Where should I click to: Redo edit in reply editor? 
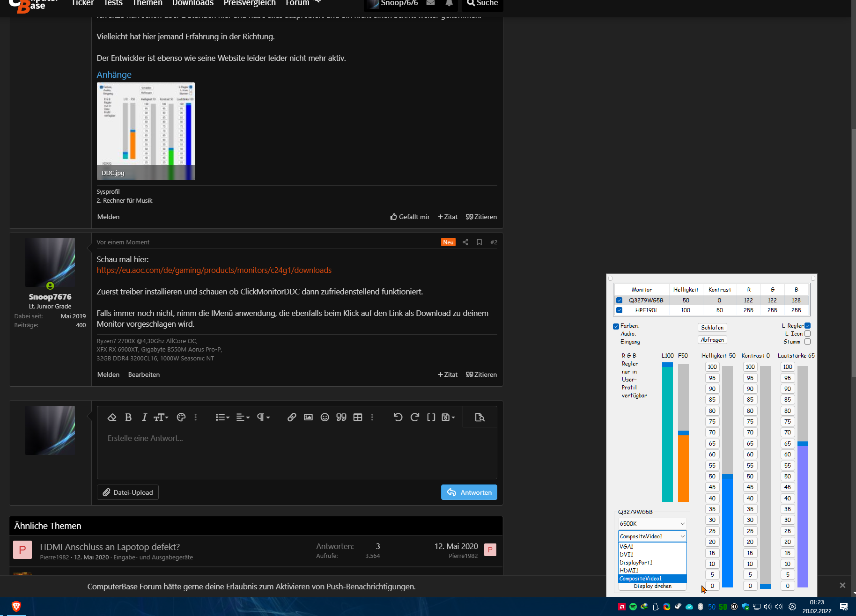414,417
